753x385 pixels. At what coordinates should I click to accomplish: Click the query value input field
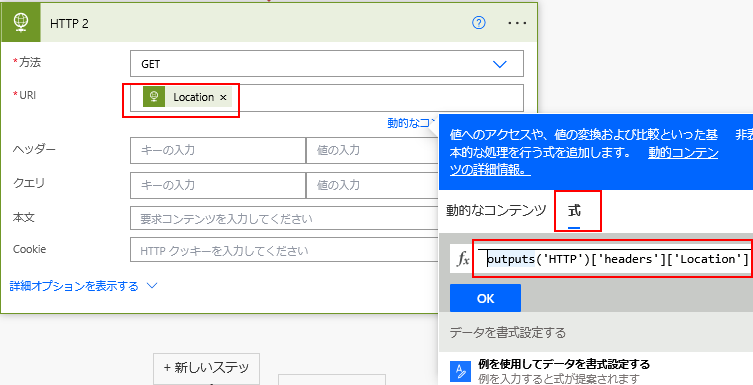pos(373,185)
